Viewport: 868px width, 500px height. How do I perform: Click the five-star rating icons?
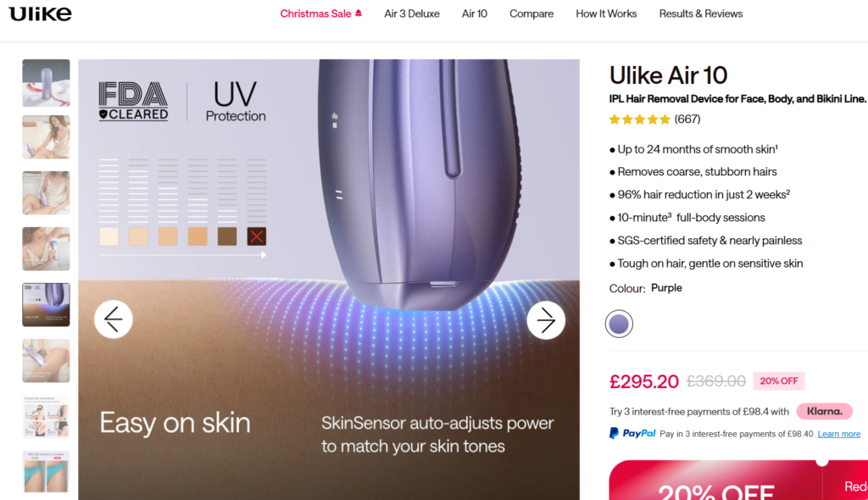point(639,119)
